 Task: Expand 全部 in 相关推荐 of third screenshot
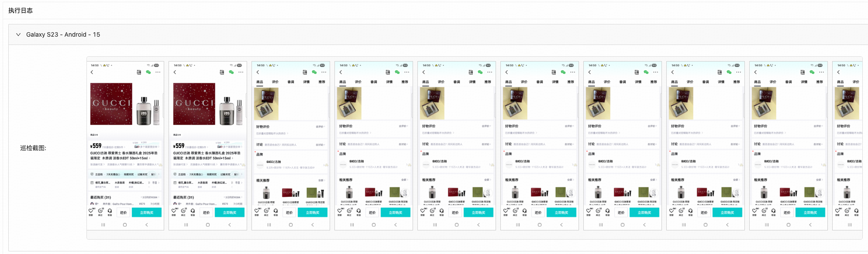(x=321, y=180)
